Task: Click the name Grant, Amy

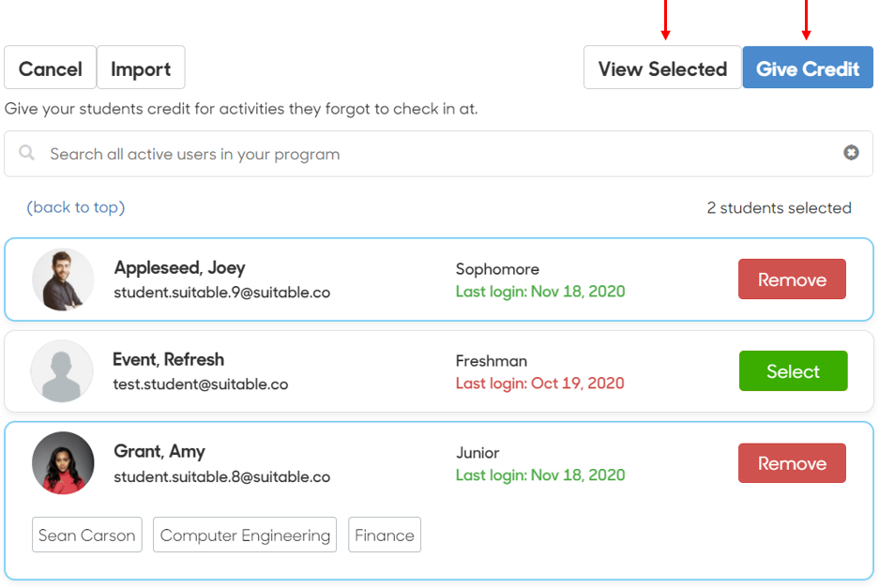Action: tap(159, 452)
